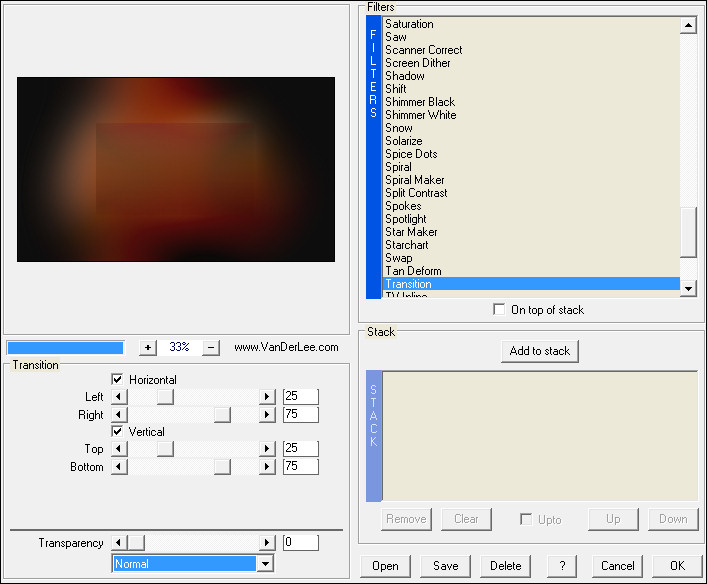707x584 pixels.
Task: Increase Top value with right arrow
Action: tap(267, 449)
